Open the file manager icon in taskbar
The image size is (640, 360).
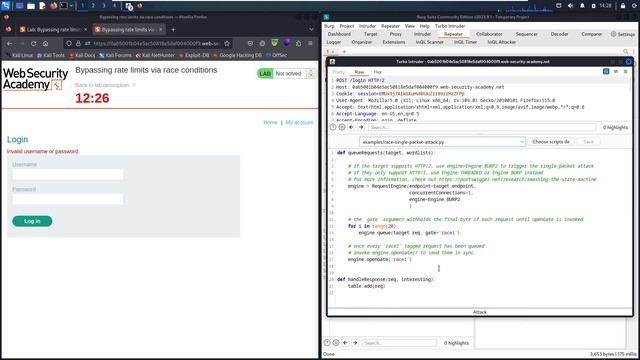pos(31,6)
